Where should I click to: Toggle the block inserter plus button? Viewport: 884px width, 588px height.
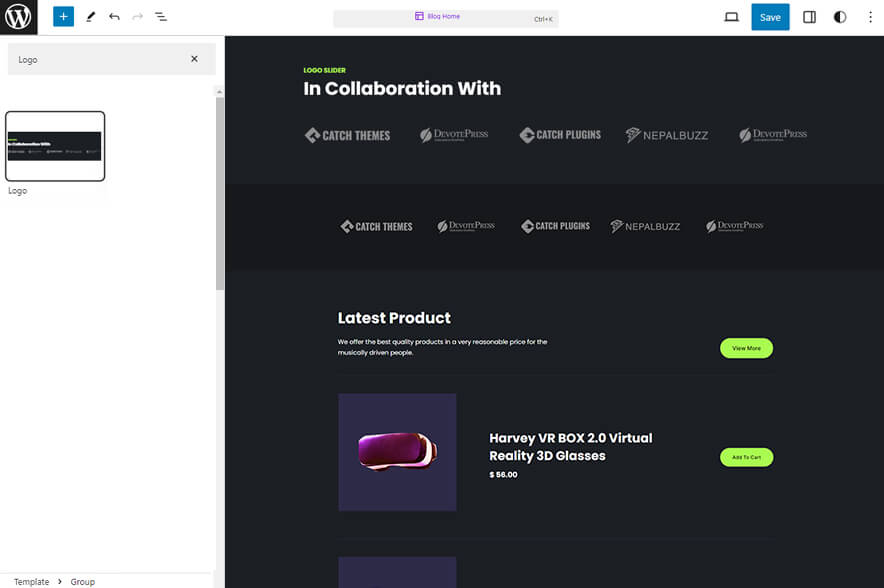[x=63, y=17]
